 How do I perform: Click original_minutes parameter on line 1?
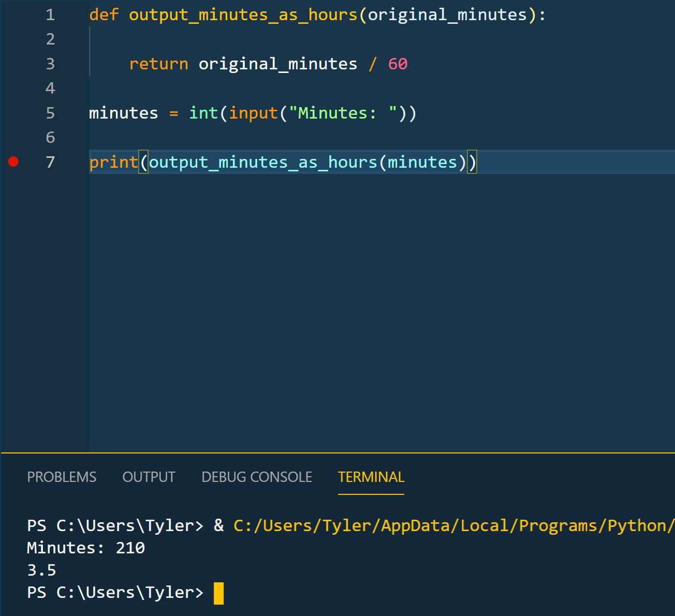click(x=447, y=15)
